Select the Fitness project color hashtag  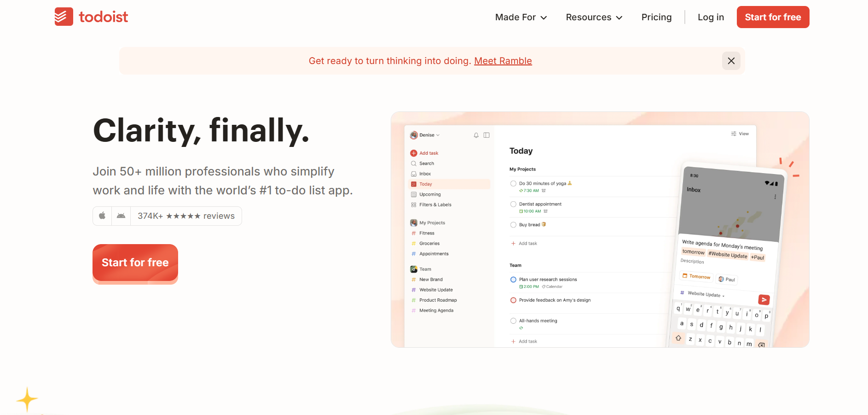(414, 233)
